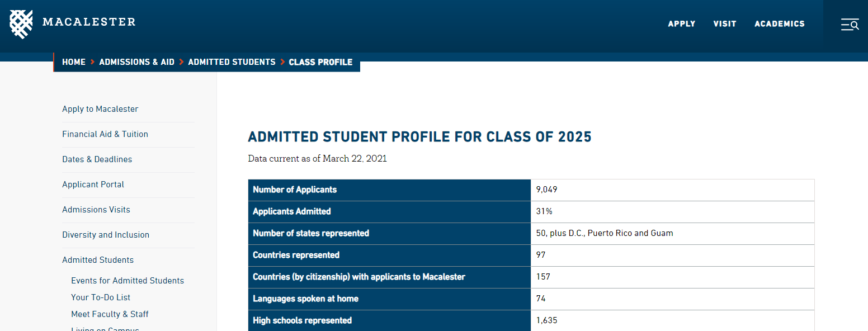Open the Academics menu item
This screenshot has height=331, width=868.
(x=780, y=24)
